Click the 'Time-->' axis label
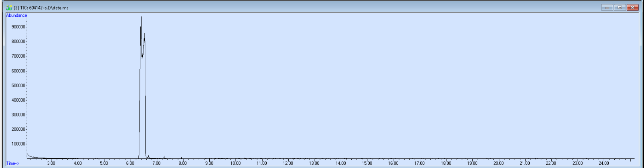The width and height of the screenshot is (644, 168). point(13,163)
